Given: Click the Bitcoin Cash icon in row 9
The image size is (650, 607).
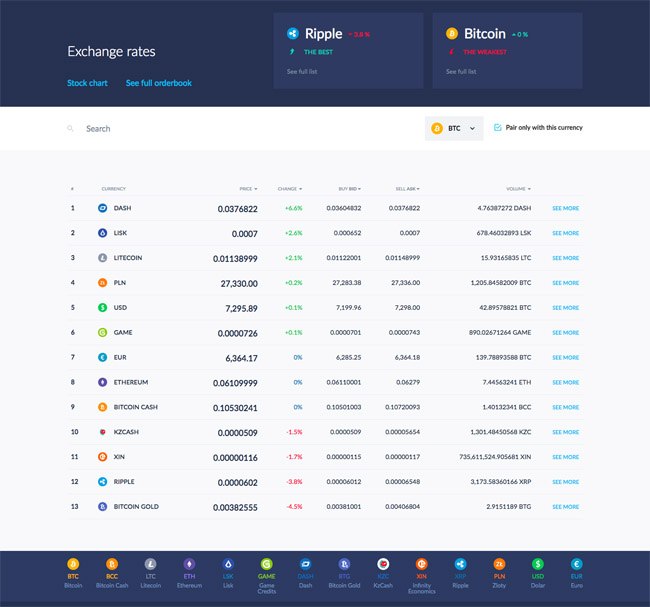Looking at the screenshot, I should [102, 407].
